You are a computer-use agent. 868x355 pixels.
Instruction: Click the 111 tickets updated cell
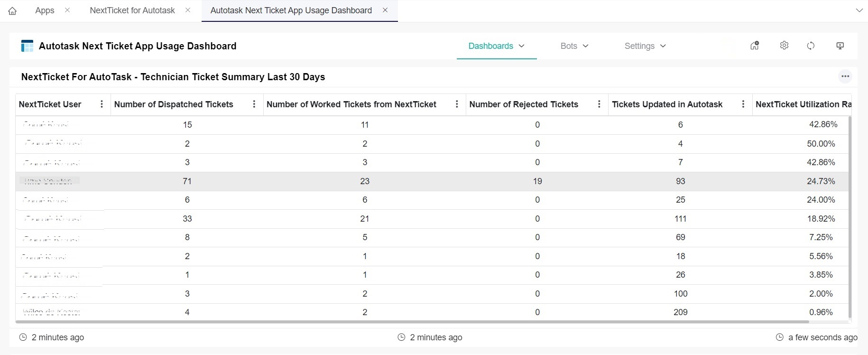pyautogui.click(x=681, y=219)
